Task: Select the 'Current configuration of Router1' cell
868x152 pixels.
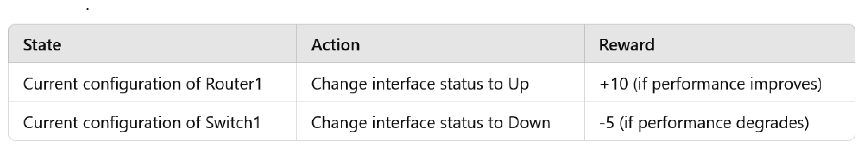Action: (x=142, y=84)
